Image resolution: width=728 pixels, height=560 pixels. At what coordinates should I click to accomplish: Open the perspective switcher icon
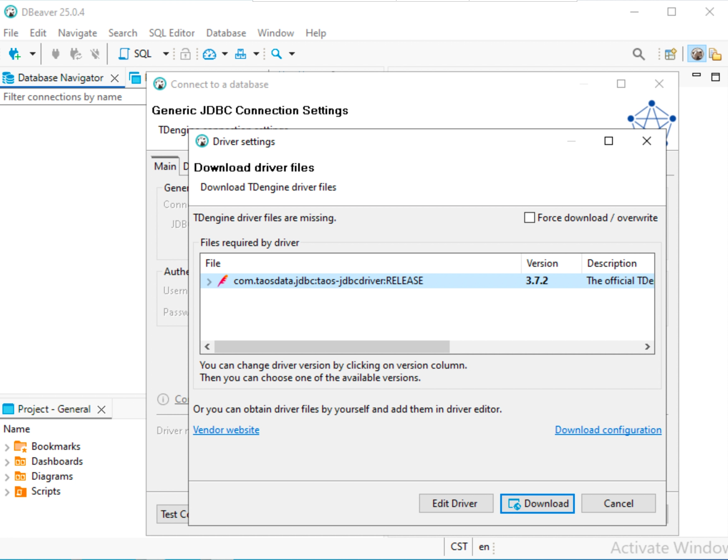[670, 54]
